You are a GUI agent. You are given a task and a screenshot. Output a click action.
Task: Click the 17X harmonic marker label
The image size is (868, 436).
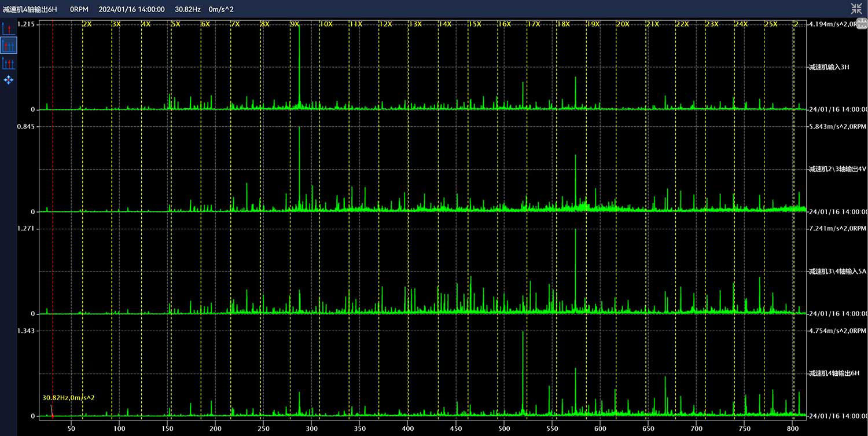[x=533, y=24]
